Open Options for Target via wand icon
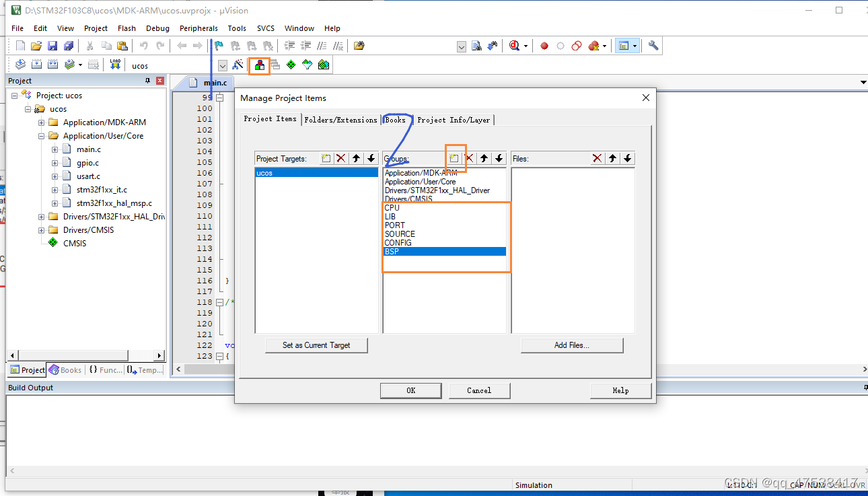Viewport: 868px width, 496px height. (x=238, y=65)
